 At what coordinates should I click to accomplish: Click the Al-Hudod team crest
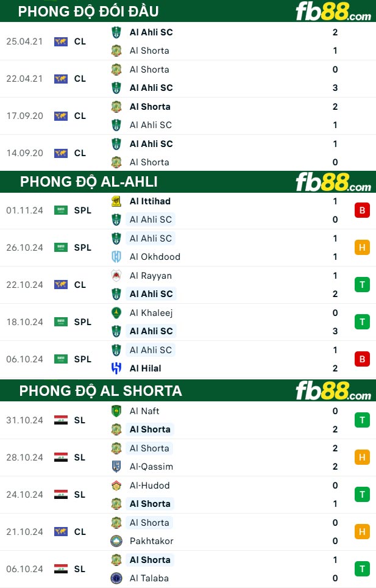(x=116, y=486)
